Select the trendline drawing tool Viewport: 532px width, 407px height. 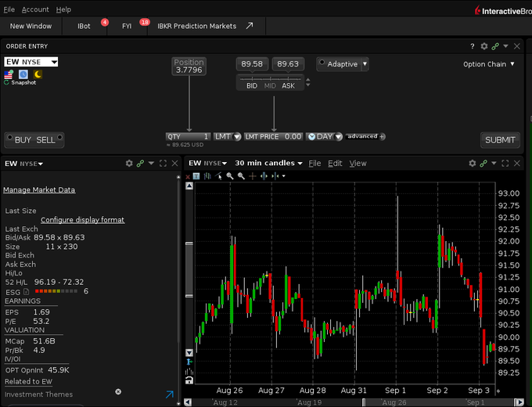[x=218, y=176]
